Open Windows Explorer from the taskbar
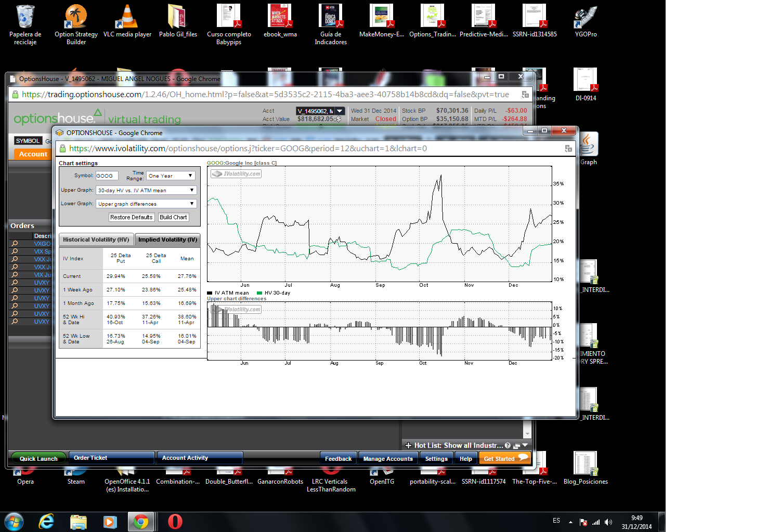 pos(78,522)
